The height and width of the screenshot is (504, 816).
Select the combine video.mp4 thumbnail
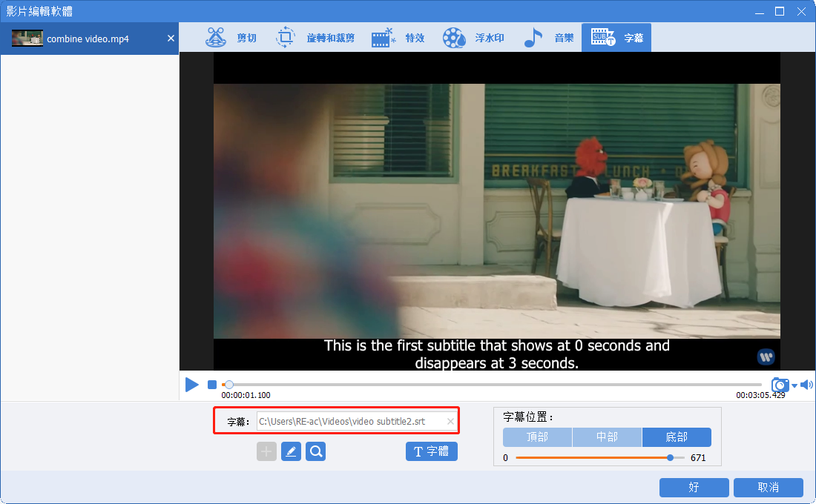click(27, 39)
